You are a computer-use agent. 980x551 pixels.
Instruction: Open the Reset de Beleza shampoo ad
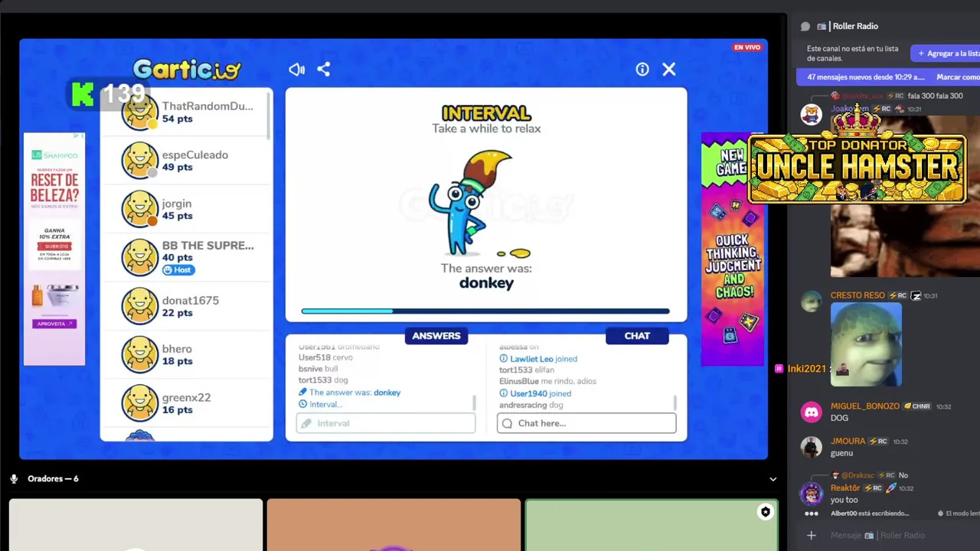(54, 249)
